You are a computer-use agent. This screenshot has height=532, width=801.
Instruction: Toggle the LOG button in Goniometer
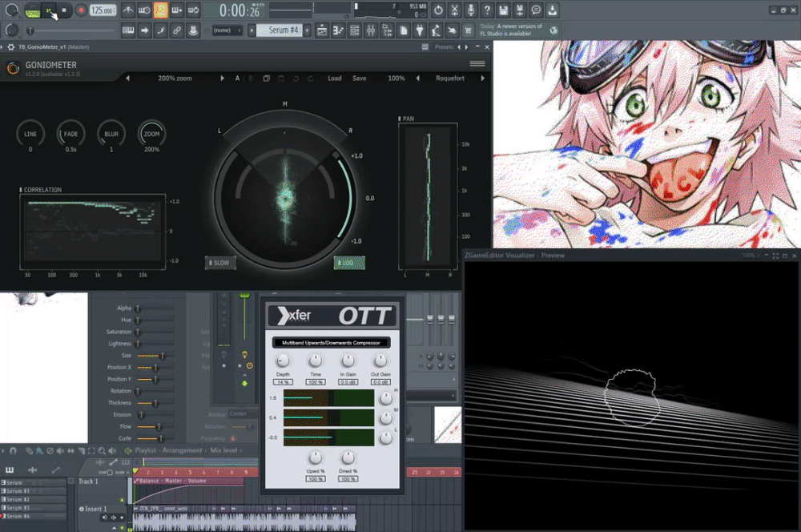pyautogui.click(x=349, y=263)
